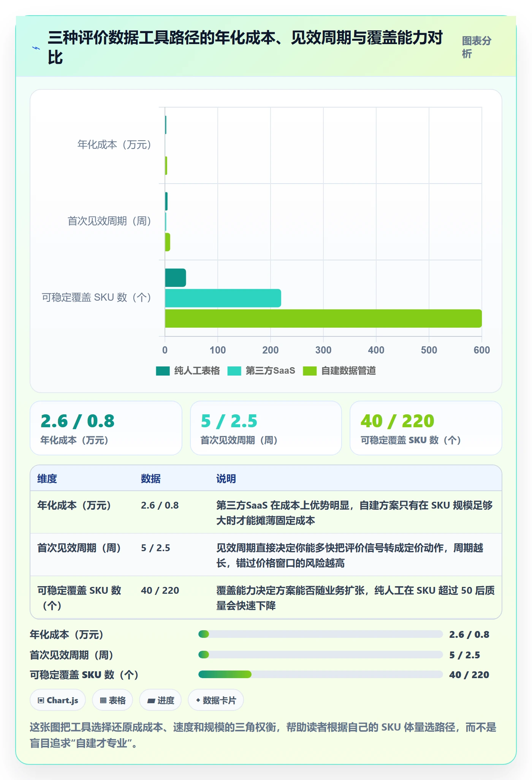Click the 数据 column header
This screenshot has height=780, width=532.
coord(151,479)
